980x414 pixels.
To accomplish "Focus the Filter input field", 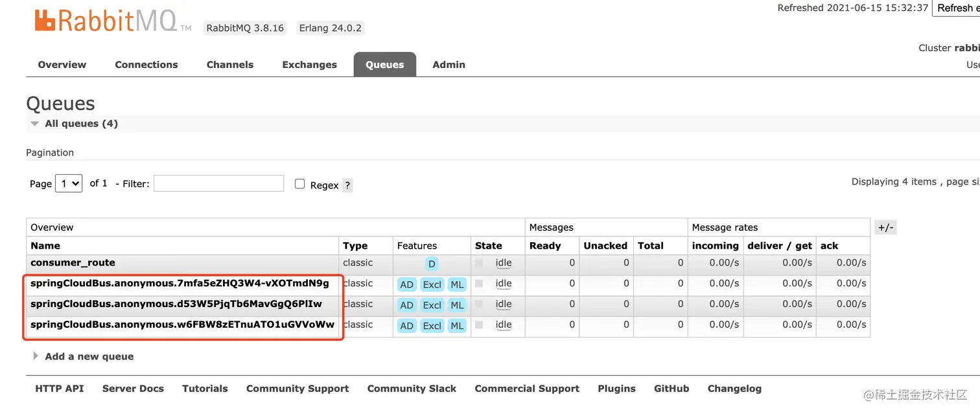I will [x=219, y=183].
